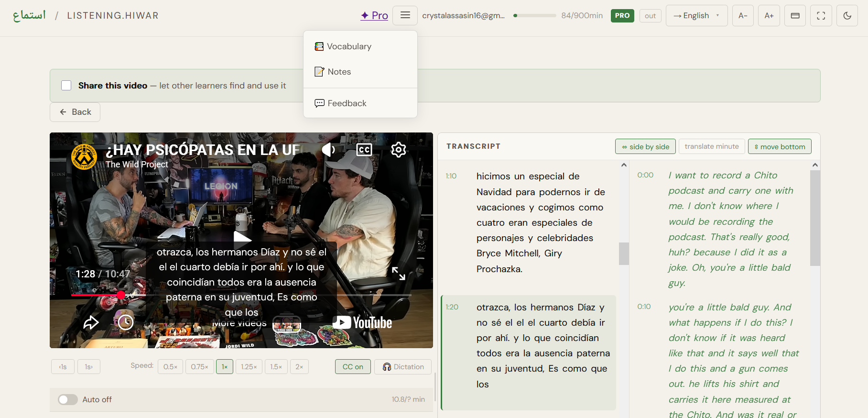Viewport: 868px width, 418px height.
Task: Open video on YouTube logo
Action: click(x=363, y=322)
